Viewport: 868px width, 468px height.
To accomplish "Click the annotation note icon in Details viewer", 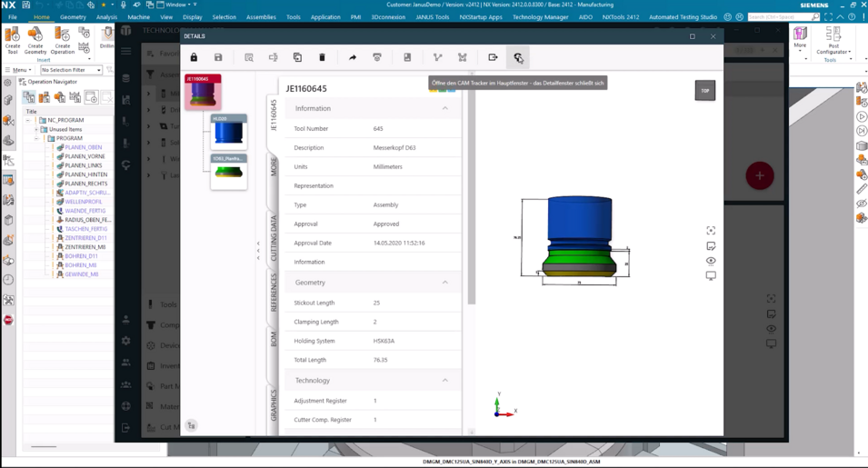I will point(711,246).
